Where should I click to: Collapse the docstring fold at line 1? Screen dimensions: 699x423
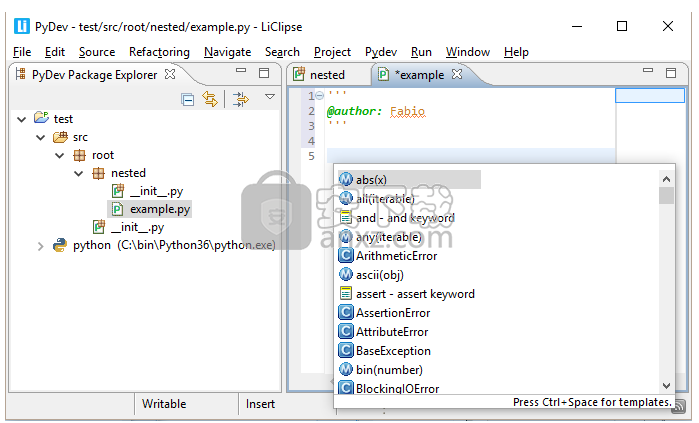[x=320, y=95]
